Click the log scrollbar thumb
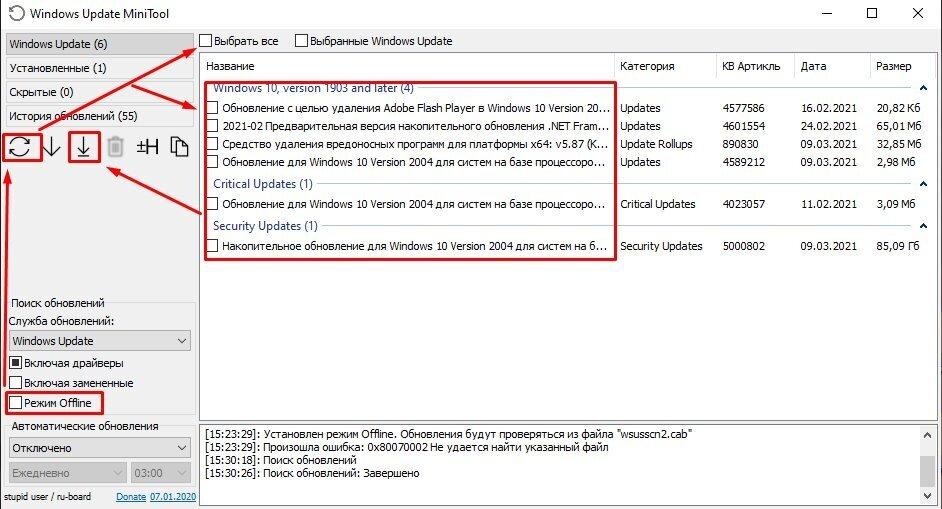Screen dimensions: 942x509 (x=927, y=470)
